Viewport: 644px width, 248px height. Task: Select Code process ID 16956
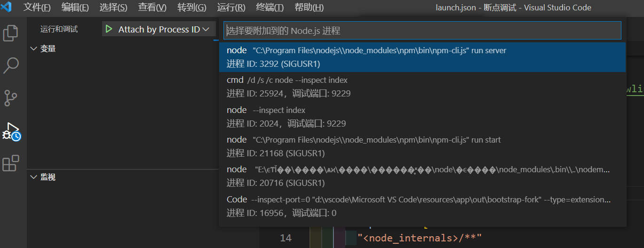tap(422, 206)
